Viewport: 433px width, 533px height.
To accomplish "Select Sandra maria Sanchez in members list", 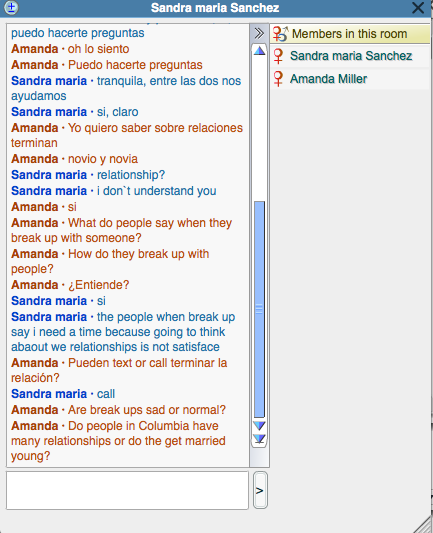I will 350,56.
